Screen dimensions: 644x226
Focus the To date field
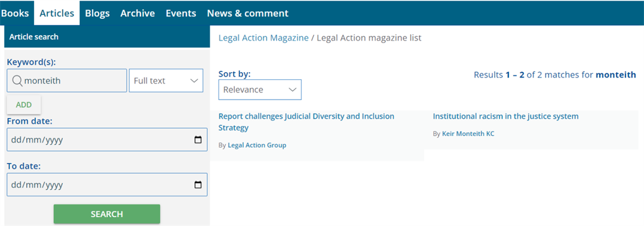tap(107, 185)
